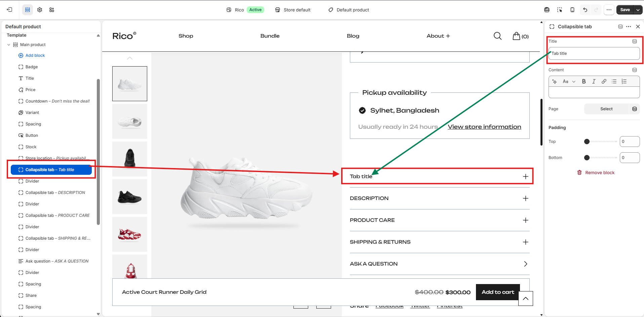The image size is (644, 317).
Task: Click the back-to-top arrow button
Action: pos(526,299)
